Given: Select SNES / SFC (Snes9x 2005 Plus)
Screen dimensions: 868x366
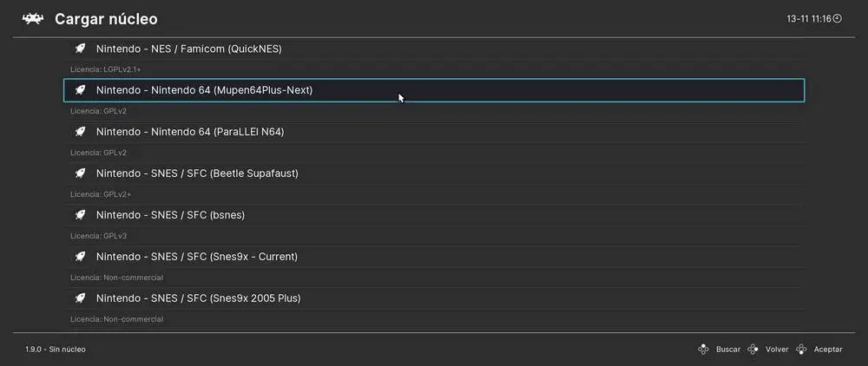Looking at the screenshot, I should tap(199, 298).
